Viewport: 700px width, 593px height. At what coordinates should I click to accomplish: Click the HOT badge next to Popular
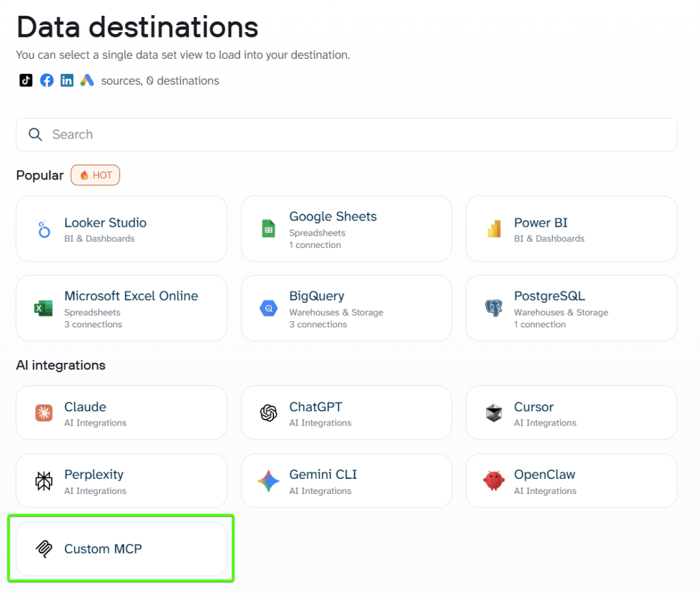click(x=95, y=175)
